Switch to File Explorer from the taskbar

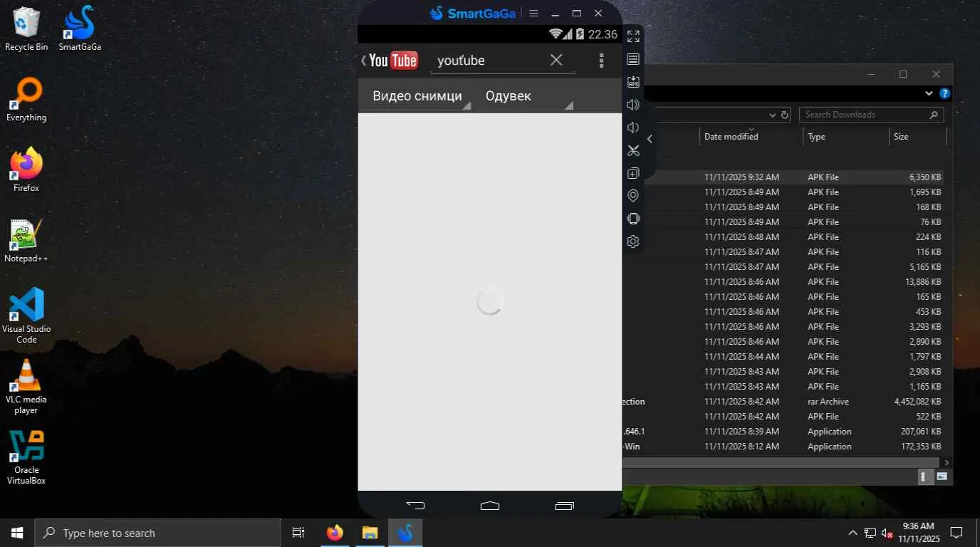[370, 533]
